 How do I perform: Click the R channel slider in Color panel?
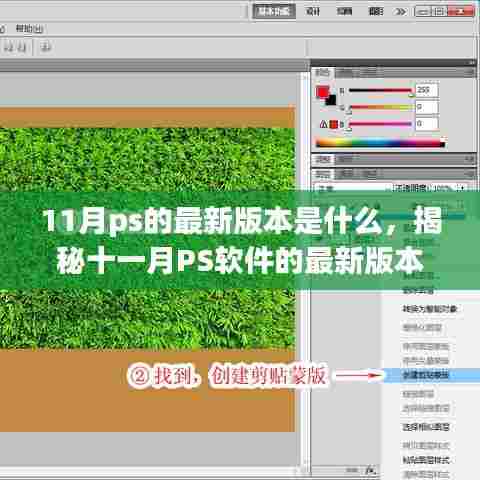pos(380,91)
